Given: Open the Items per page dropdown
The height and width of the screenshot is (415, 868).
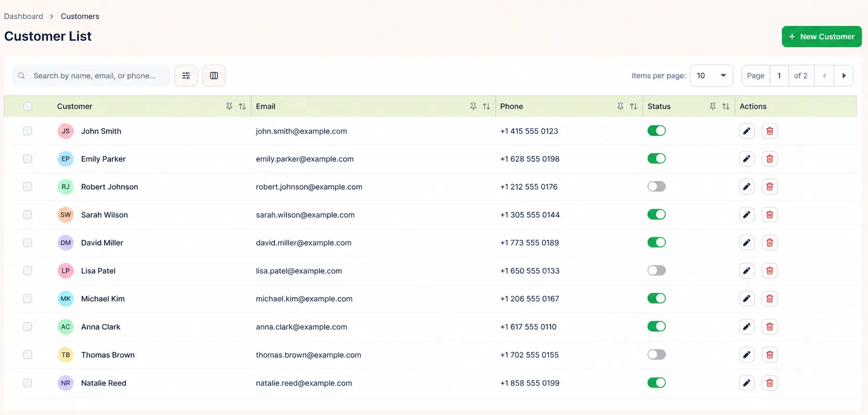Looking at the screenshot, I should pos(711,76).
